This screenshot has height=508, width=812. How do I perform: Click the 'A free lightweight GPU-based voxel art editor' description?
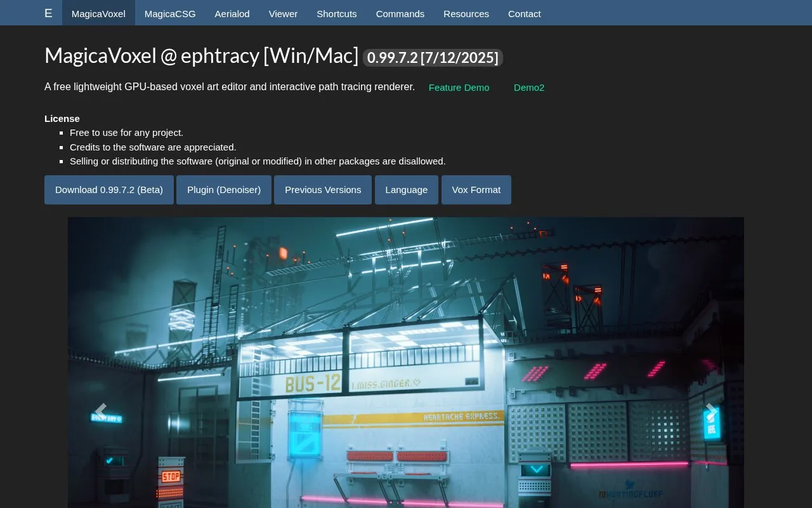[230, 86]
